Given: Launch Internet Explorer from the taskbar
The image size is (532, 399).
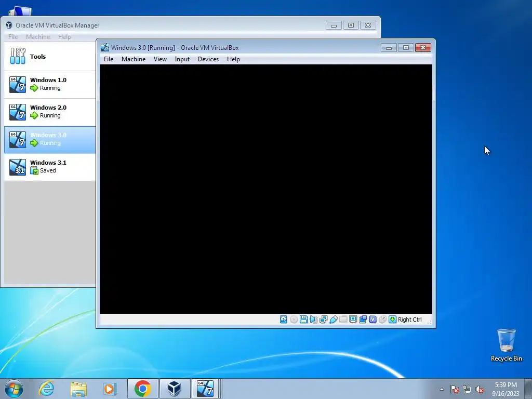Looking at the screenshot, I should (x=46, y=389).
